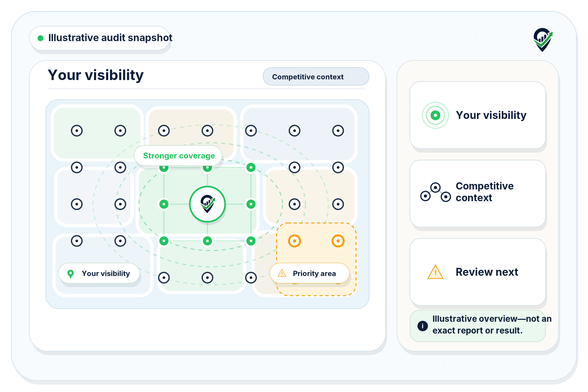The width and height of the screenshot is (588, 392).
Task: Click the green radar icon in Your visibility card
Action: tap(435, 115)
